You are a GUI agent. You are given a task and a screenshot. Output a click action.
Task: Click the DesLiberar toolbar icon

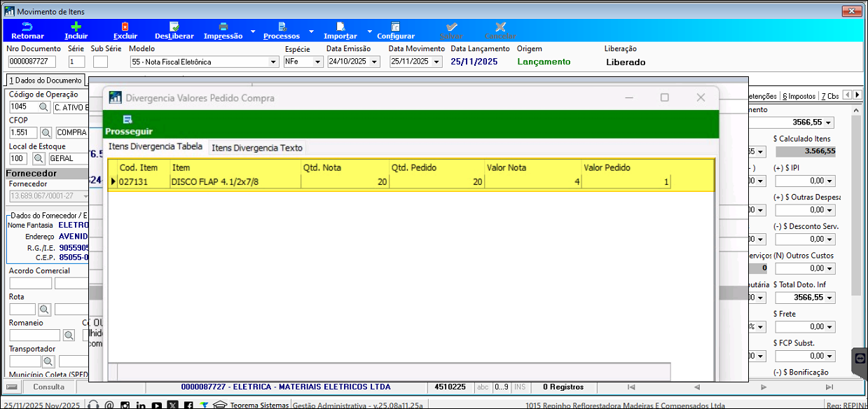(x=174, y=27)
